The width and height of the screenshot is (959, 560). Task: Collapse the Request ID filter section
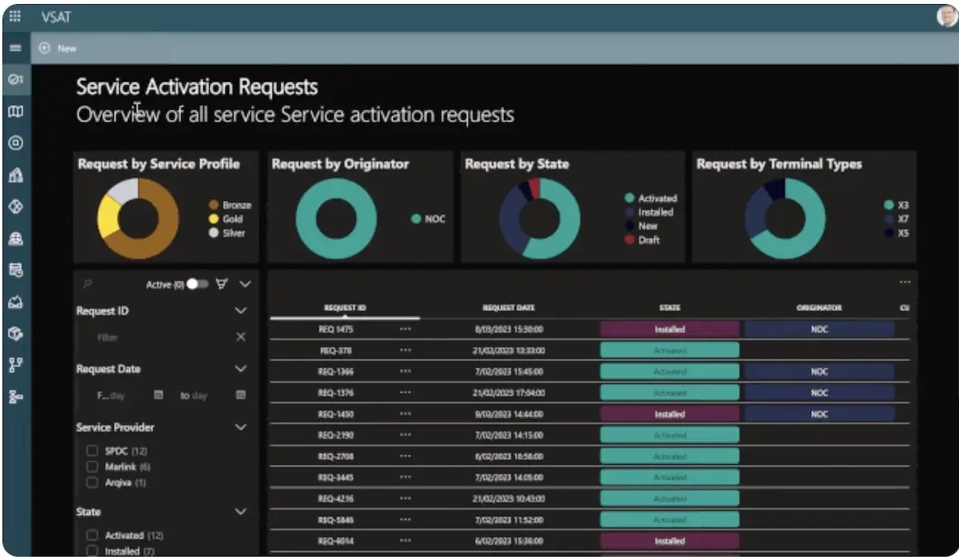pyautogui.click(x=240, y=311)
